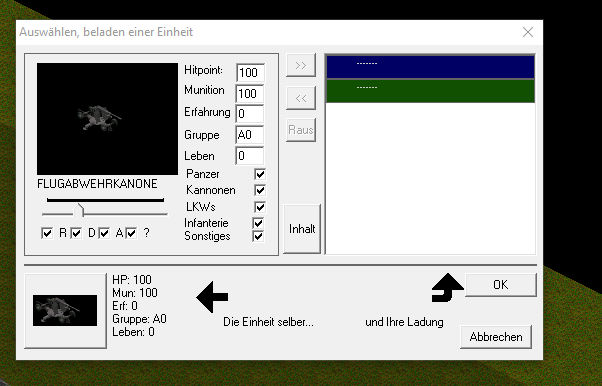Close the dialog with the X button

pos(528,32)
